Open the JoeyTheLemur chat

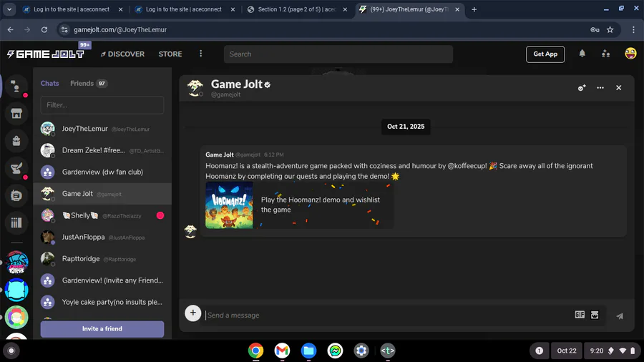click(102, 129)
